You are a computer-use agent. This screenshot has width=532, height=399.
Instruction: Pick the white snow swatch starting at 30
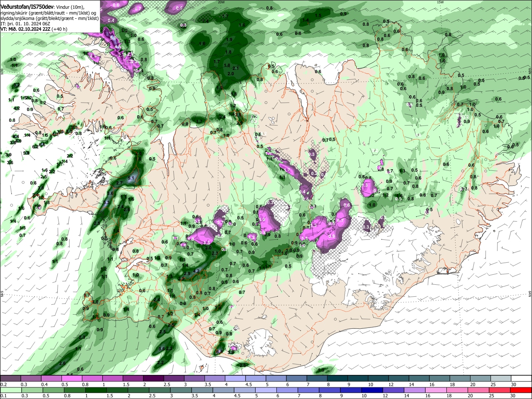point(521,379)
